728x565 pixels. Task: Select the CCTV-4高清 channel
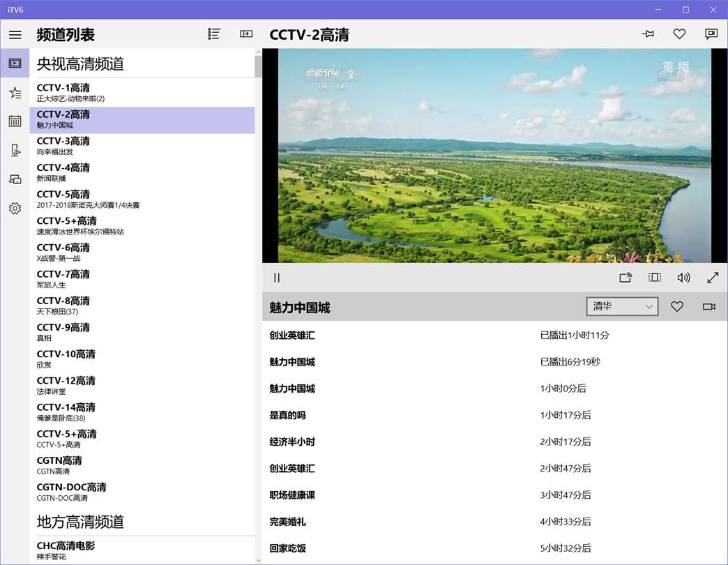tap(142, 173)
